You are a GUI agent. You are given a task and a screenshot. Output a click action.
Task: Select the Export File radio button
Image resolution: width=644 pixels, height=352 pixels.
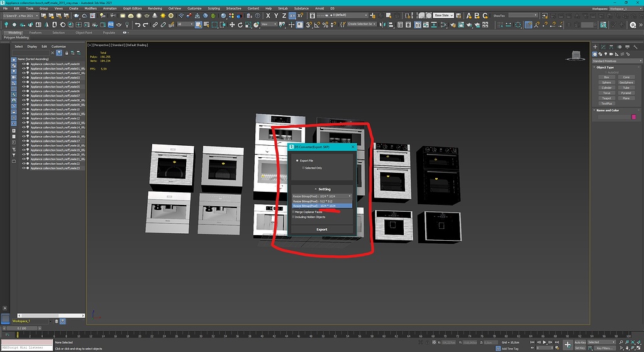pos(297,160)
